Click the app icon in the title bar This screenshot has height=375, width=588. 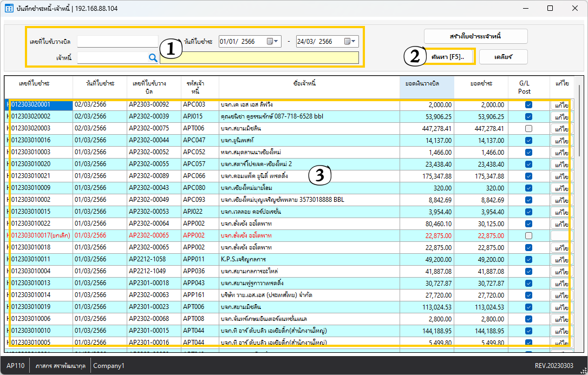(9, 9)
